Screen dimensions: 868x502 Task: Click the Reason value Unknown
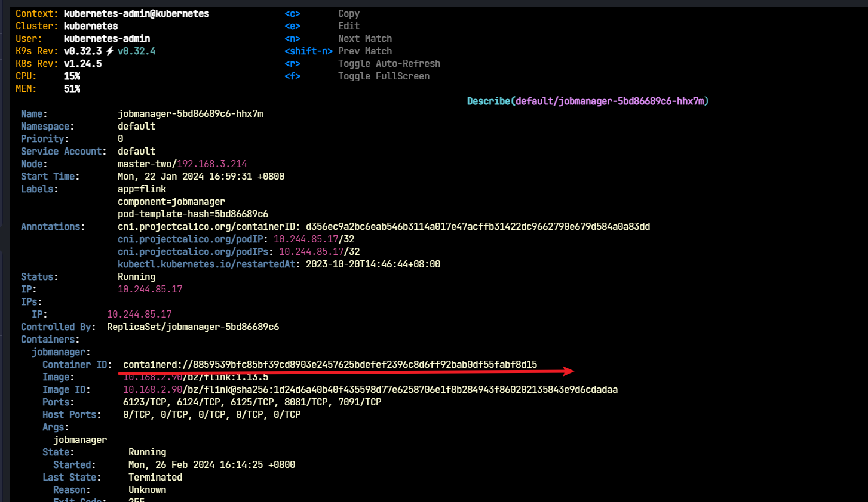(147, 489)
